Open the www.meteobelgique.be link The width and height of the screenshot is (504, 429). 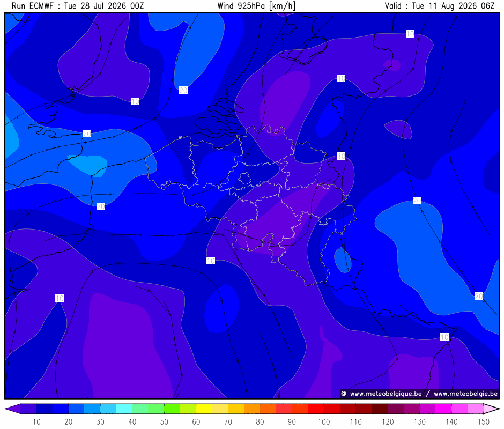386,394
